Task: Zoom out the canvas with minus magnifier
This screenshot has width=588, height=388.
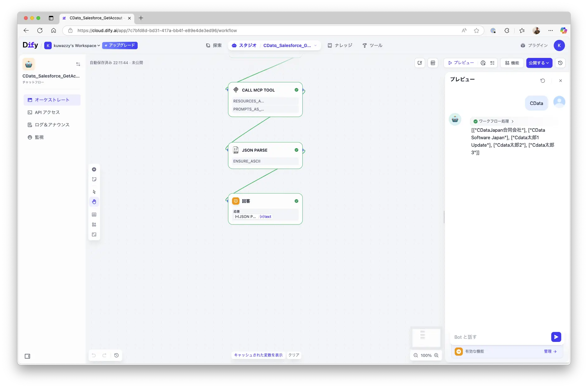Action: pos(415,355)
